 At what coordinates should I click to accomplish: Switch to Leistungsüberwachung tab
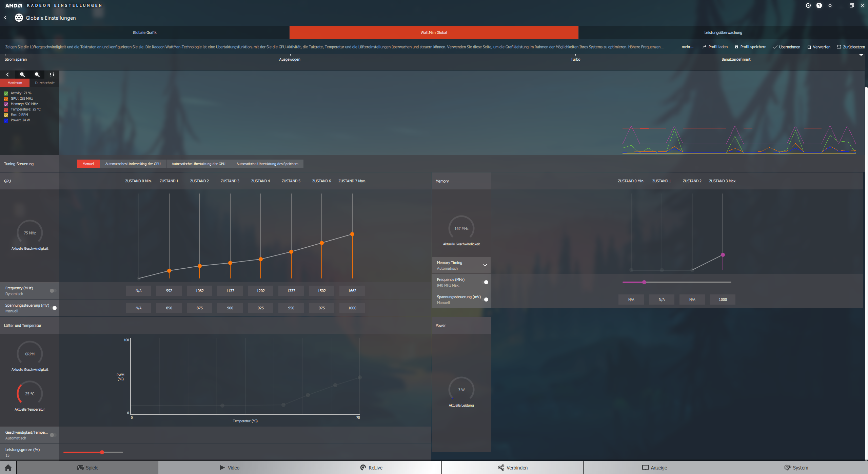click(723, 33)
